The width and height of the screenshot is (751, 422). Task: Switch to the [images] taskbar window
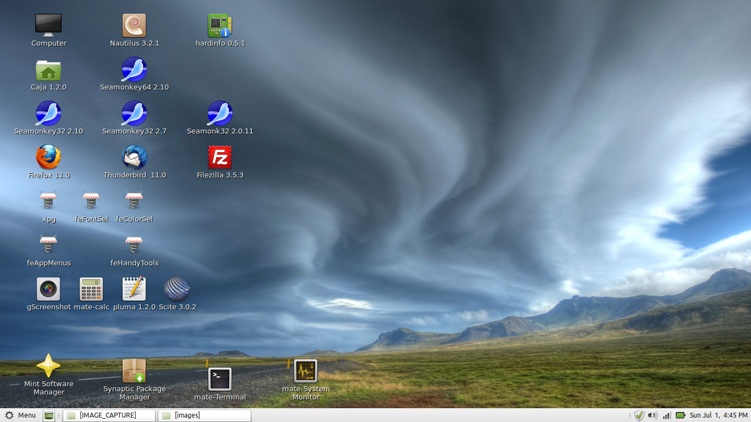(204, 415)
